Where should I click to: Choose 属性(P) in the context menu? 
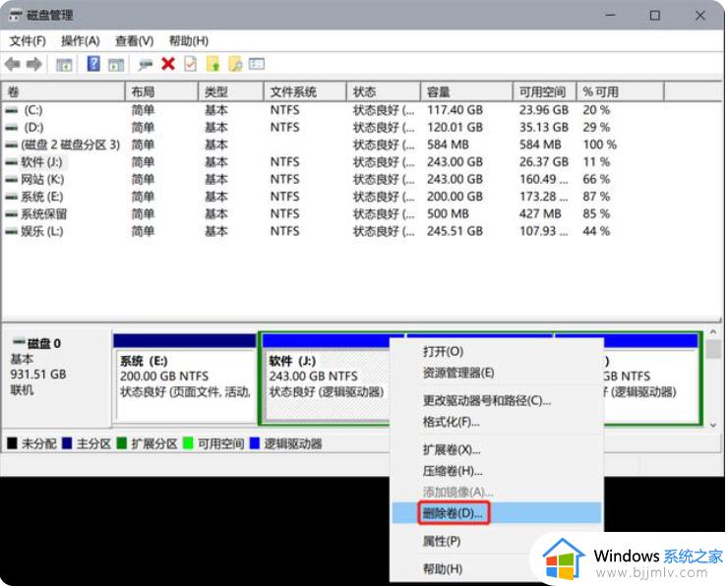(497, 541)
